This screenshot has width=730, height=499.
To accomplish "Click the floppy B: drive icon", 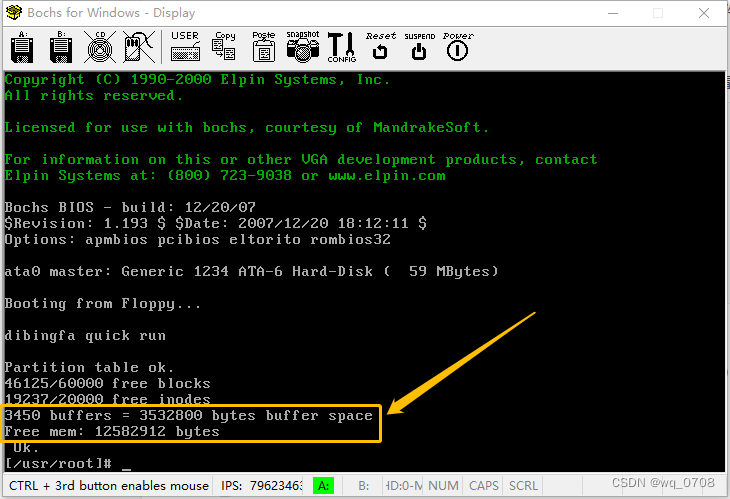I will pos(61,47).
